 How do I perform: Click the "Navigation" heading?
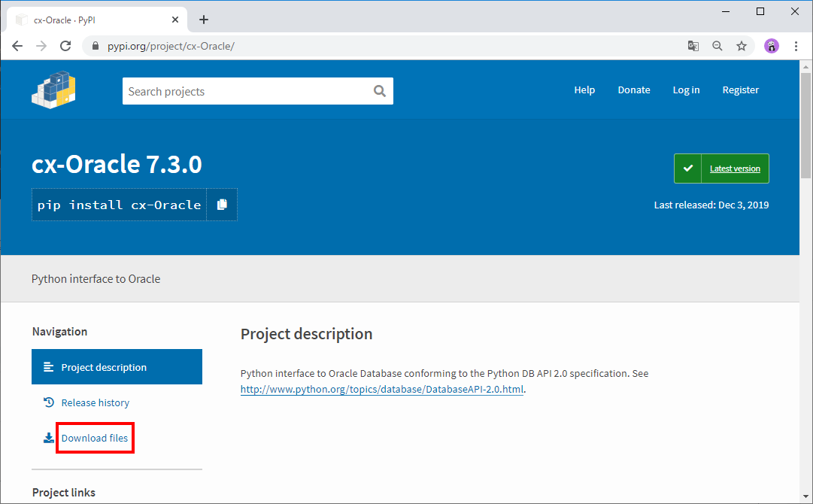coord(59,332)
